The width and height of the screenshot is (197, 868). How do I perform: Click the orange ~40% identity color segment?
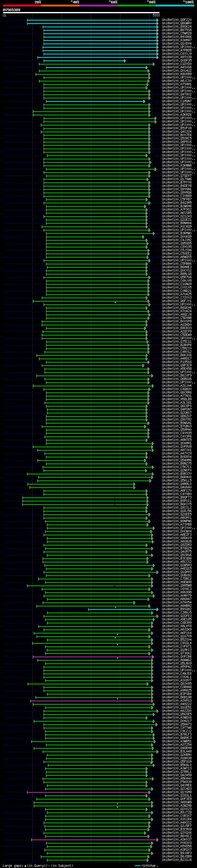coord(60,6)
